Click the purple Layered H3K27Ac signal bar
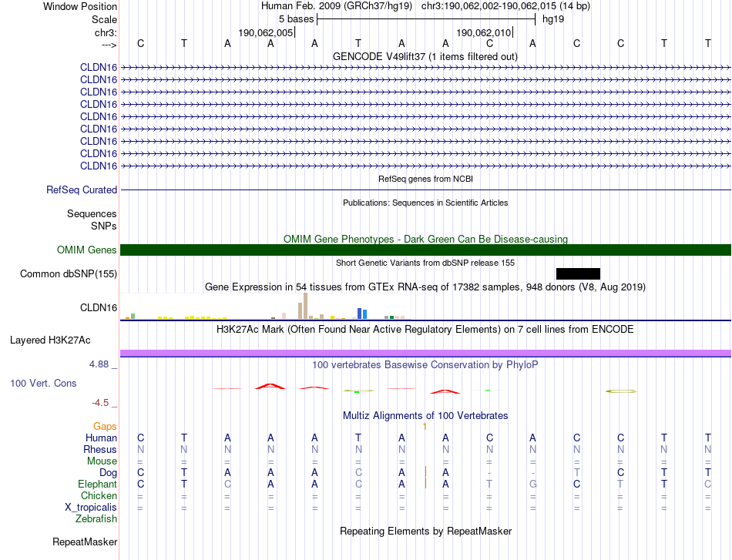732x560 pixels. coord(426,354)
